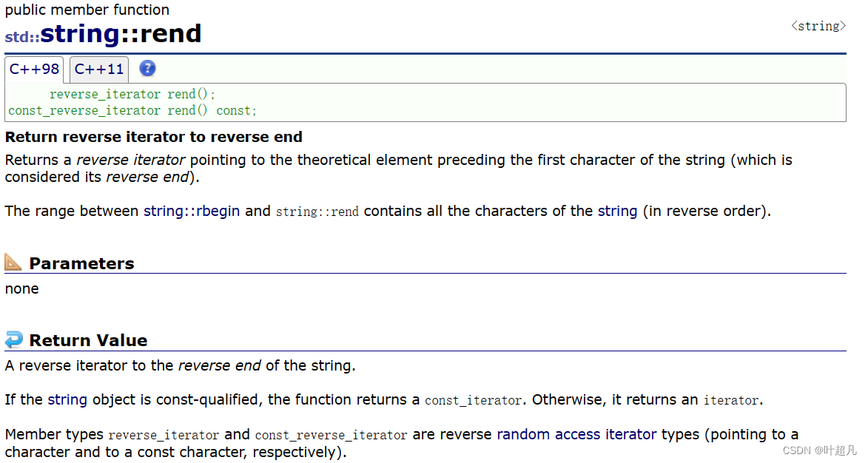
Task: Click the CSDN author watermark
Action: (819, 450)
